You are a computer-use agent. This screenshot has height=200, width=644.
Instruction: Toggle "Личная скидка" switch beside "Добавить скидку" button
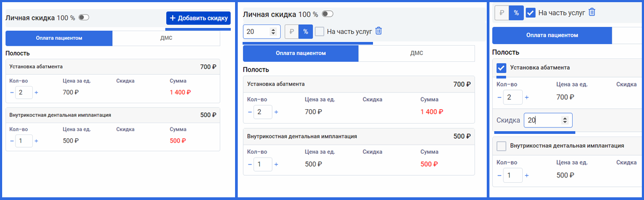pyautogui.click(x=84, y=18)
